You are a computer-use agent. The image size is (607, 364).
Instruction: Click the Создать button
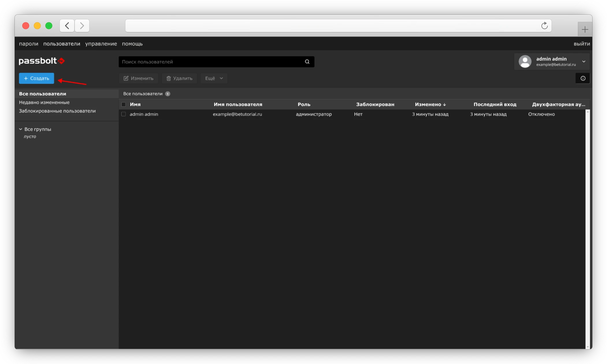(x=36, y=78)
